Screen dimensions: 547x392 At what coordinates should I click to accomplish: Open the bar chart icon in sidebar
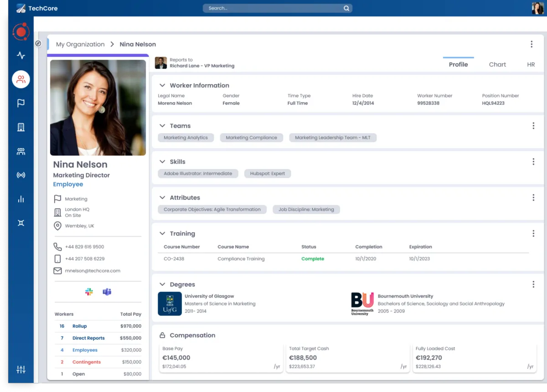(x=21, y=199)
